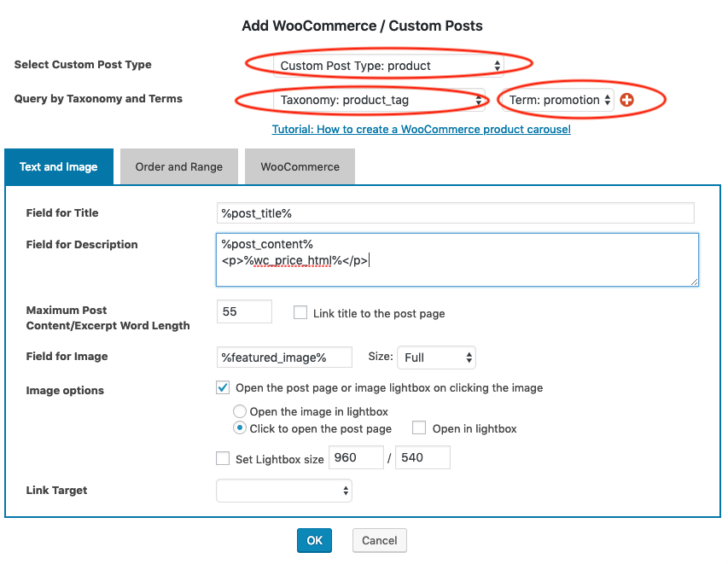
Task: Select Click to open the post page radio
Action: coord(239,427)
